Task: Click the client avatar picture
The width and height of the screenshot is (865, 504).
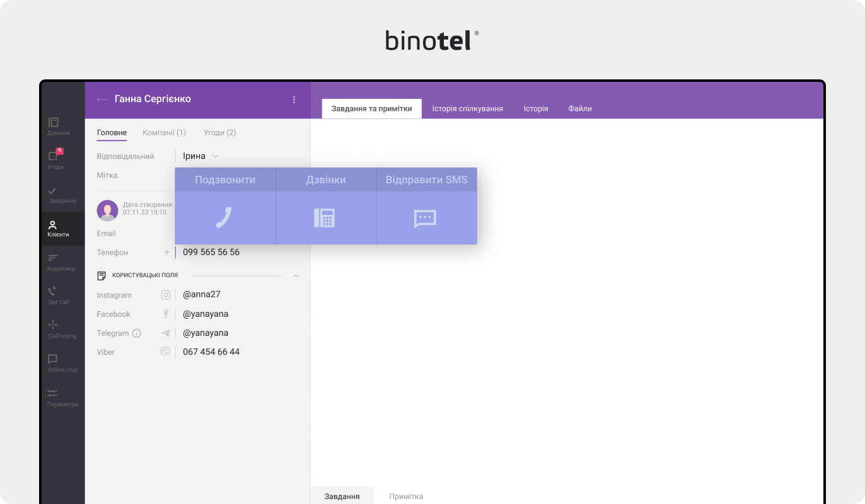Action: (x=107, y=210)
